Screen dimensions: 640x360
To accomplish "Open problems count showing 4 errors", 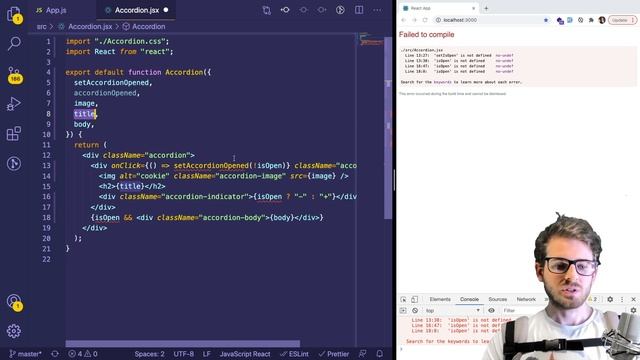I will [x=83, y=354].
